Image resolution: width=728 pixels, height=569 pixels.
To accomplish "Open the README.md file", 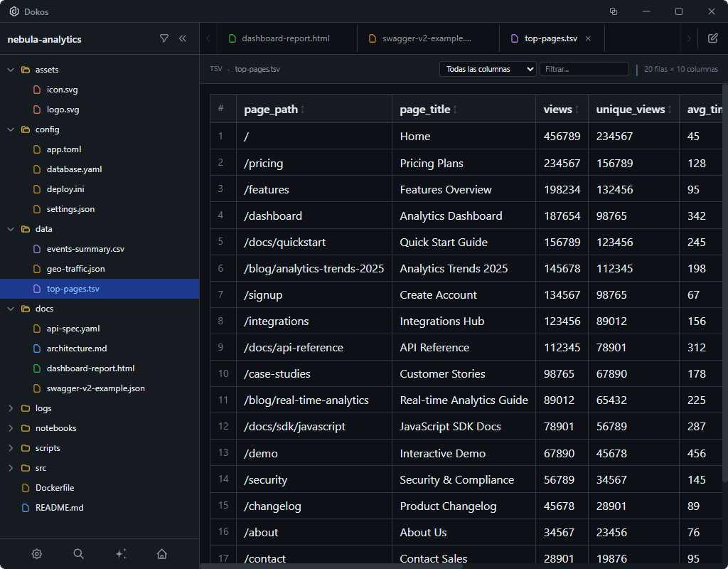I will click(59, 508).
